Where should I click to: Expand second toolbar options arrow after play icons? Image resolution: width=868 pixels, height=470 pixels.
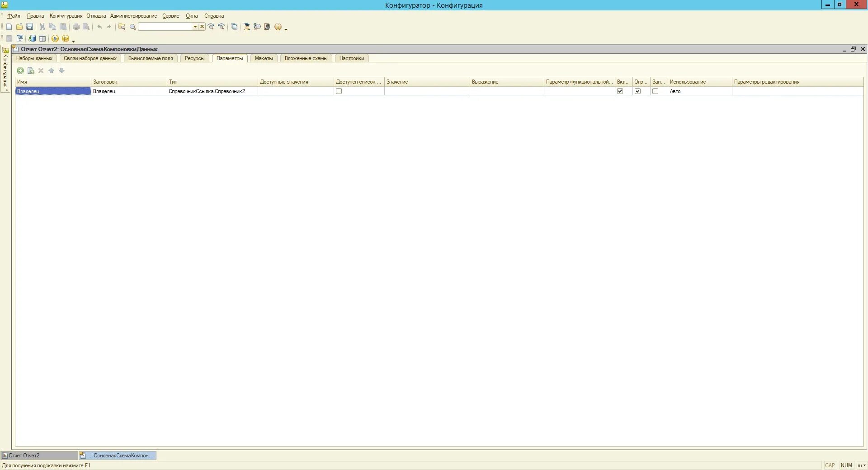[x=74, y=41]
